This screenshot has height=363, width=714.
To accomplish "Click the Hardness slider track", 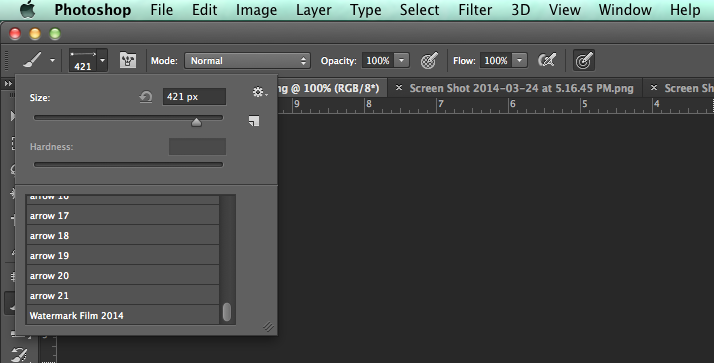I will (x=128, y=164).
